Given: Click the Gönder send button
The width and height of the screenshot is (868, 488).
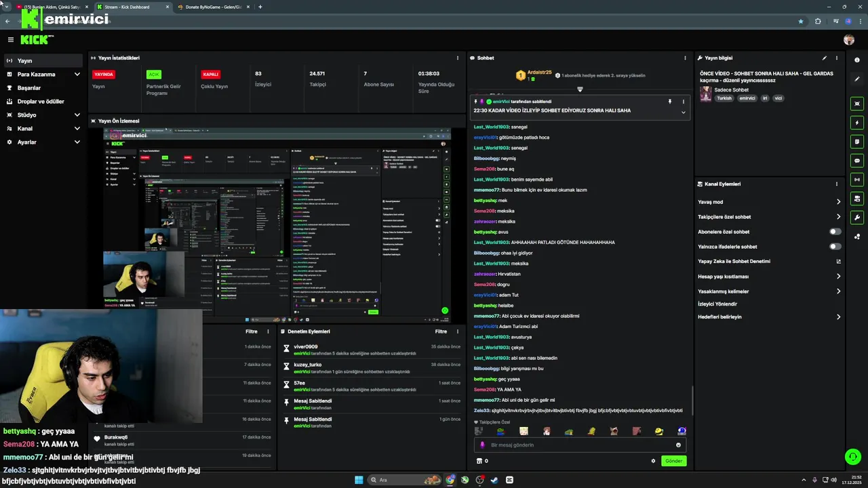Looking at the screenshot, I should click(x=673, y=461).
